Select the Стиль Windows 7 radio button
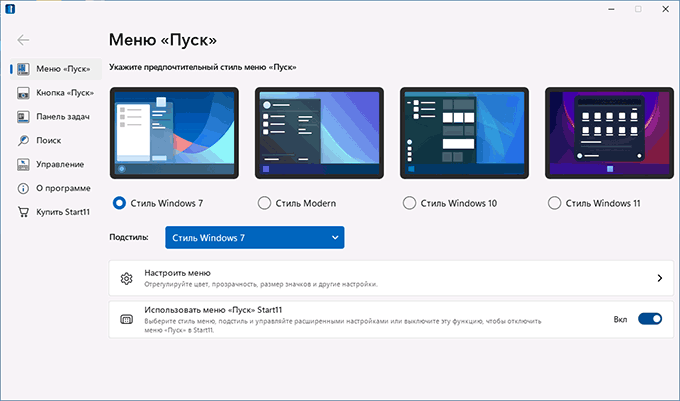Screen dimensions: 680x401 coord(119,203)
